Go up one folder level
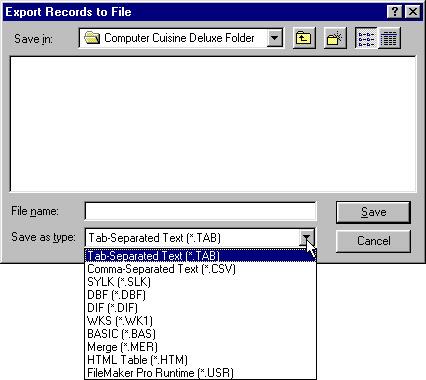The image size is (426, 380). (x=304, y=38)
